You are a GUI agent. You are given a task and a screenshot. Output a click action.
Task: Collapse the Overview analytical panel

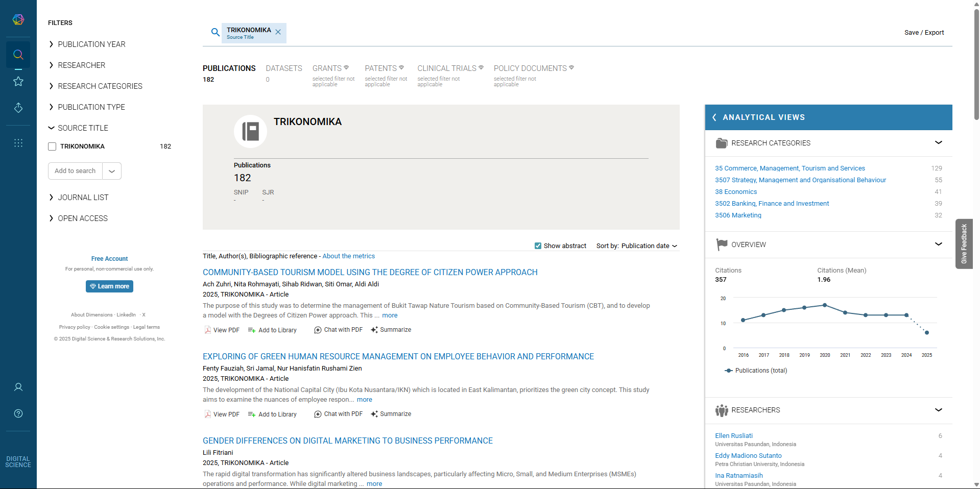tap(939, 244)
